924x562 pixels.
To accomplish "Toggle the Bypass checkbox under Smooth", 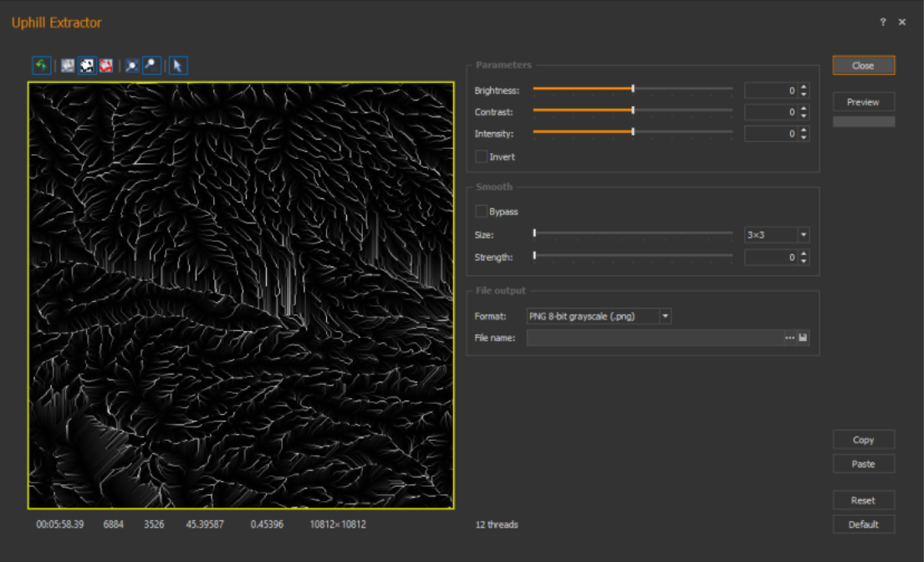I will point(482,212).
